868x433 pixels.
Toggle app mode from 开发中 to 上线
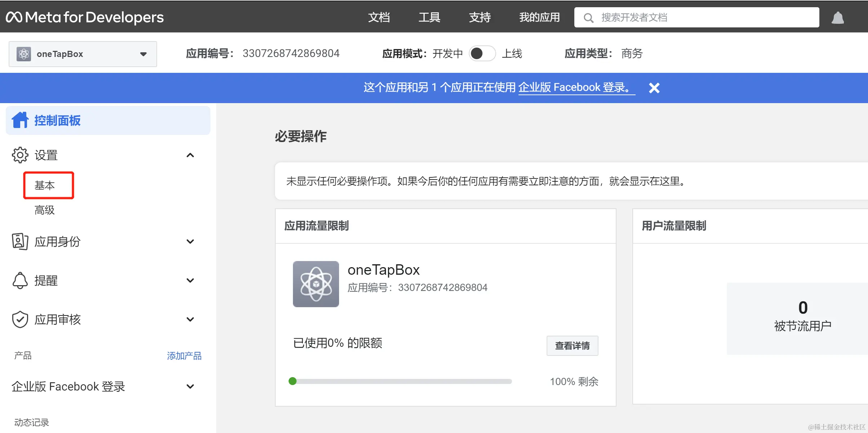482,54
